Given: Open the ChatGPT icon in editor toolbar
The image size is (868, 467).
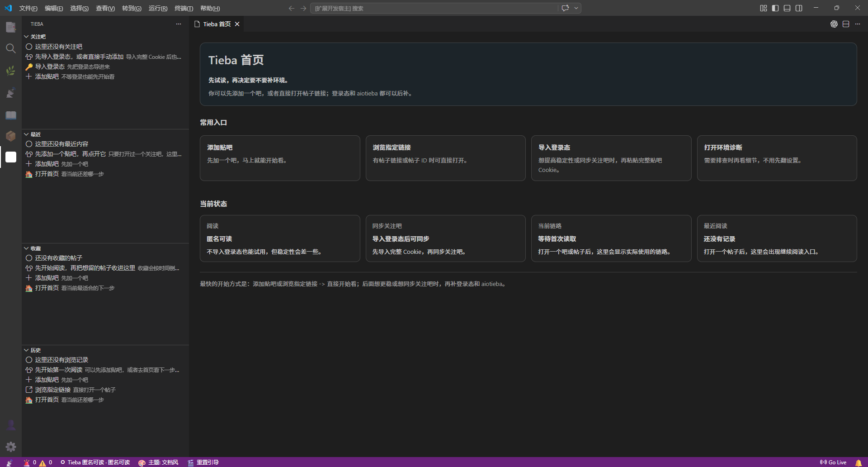Looking at the screenshot, I should pyautogui.click(x=834, y=24).
